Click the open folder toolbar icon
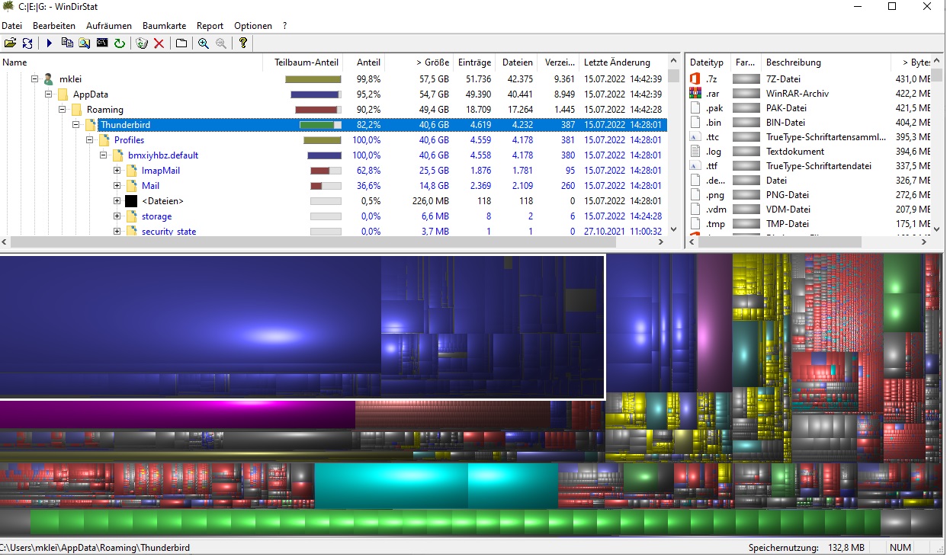The height and width of the screenshot is (560, 950). pyautogui.click(x=10, y=43)
